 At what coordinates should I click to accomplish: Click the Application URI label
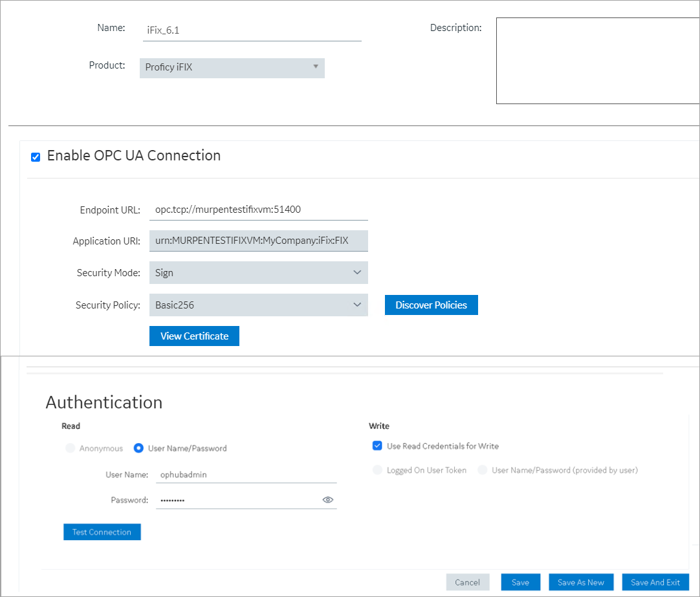tap(106, 241)
